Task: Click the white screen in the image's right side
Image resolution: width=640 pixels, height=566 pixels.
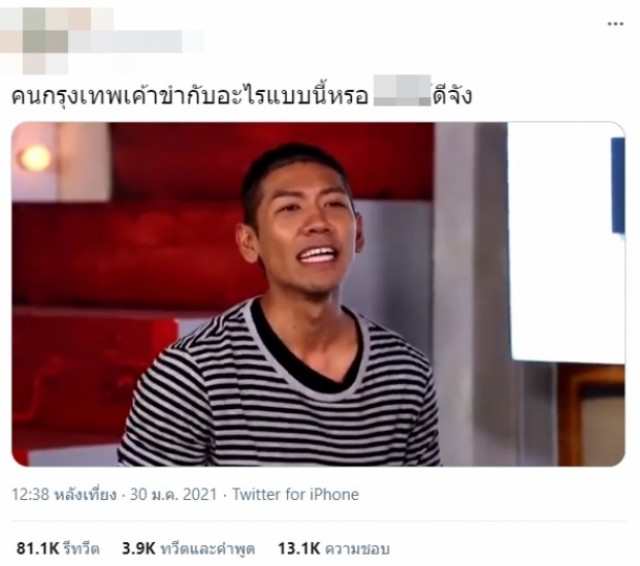Action: tap(565, 242)
